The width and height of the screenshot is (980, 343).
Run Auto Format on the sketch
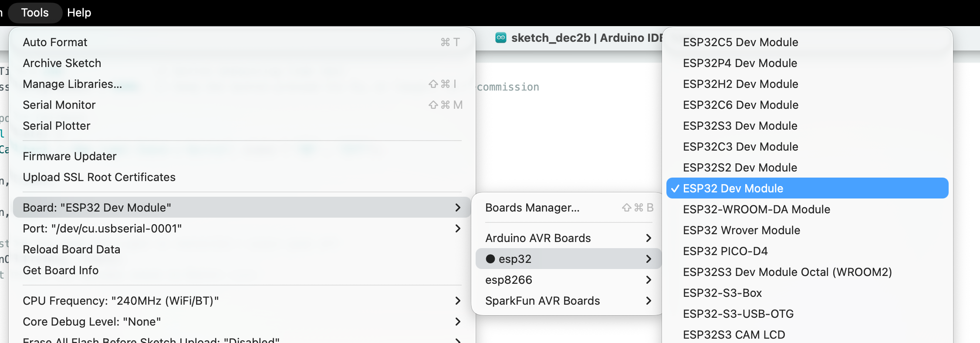pos(55,42)
